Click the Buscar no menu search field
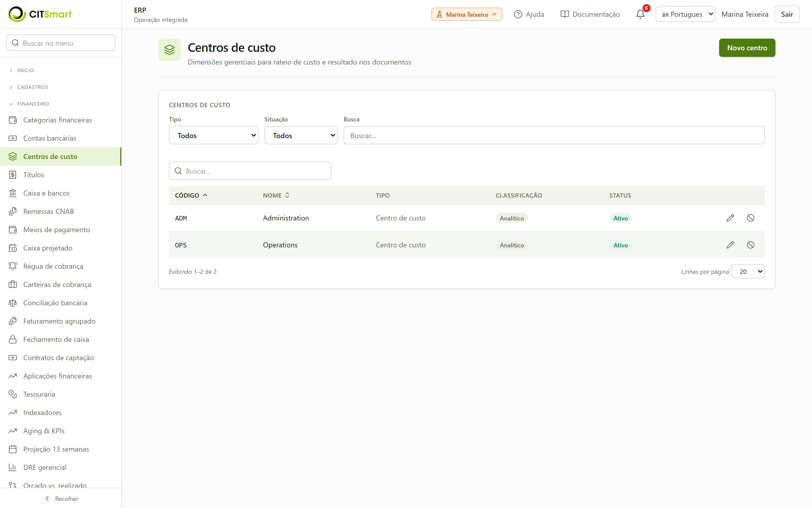This screenshot has width=812, height=508. pos(61,43)
